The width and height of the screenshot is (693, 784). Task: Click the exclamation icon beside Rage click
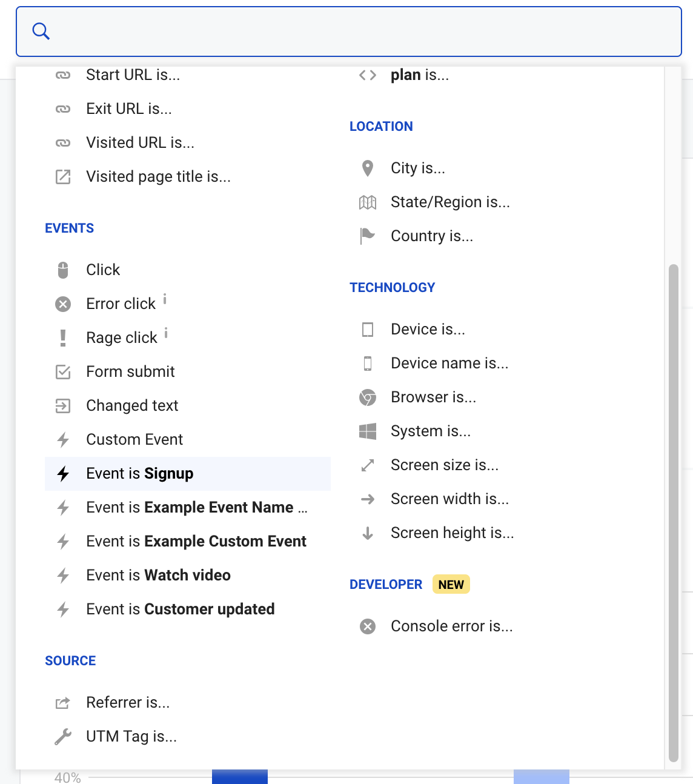(x=63, y=337)
